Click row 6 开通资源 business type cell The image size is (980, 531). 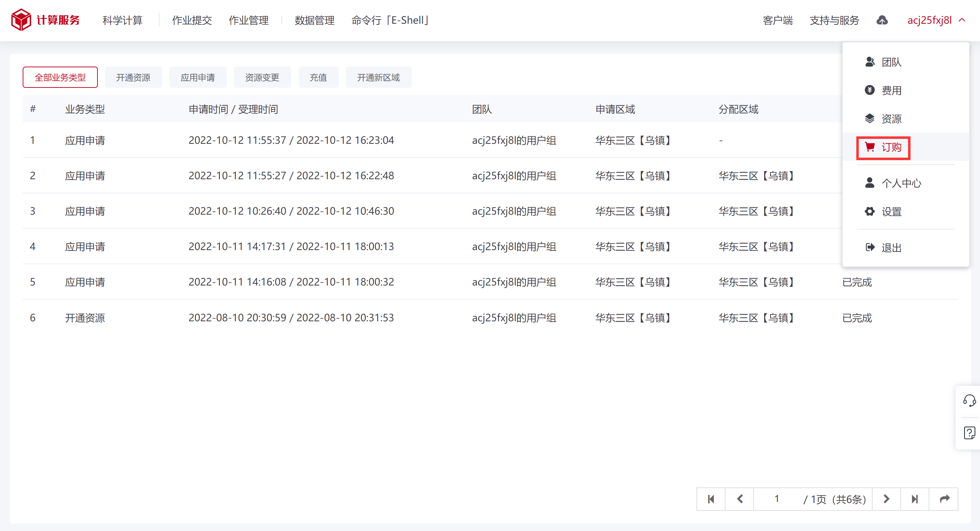click(x=85, y=318)
